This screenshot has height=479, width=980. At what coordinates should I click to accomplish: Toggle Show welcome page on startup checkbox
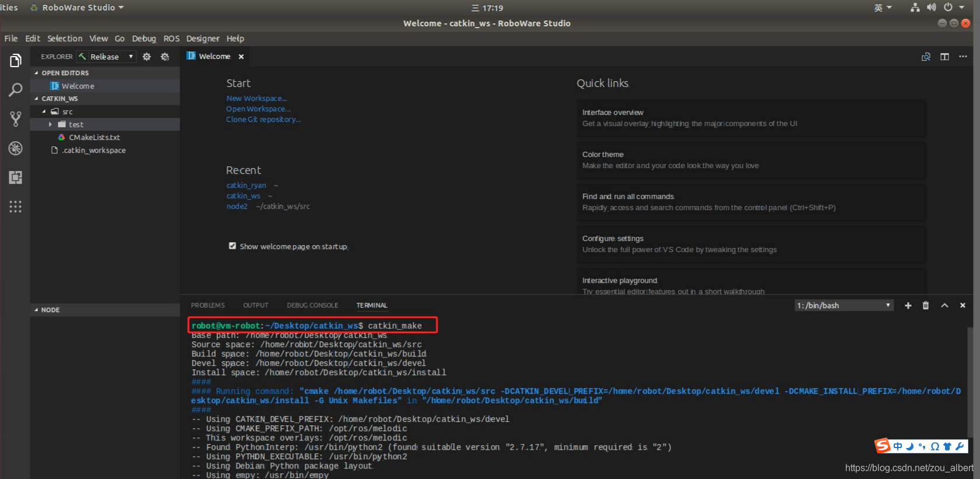(232, 246)
